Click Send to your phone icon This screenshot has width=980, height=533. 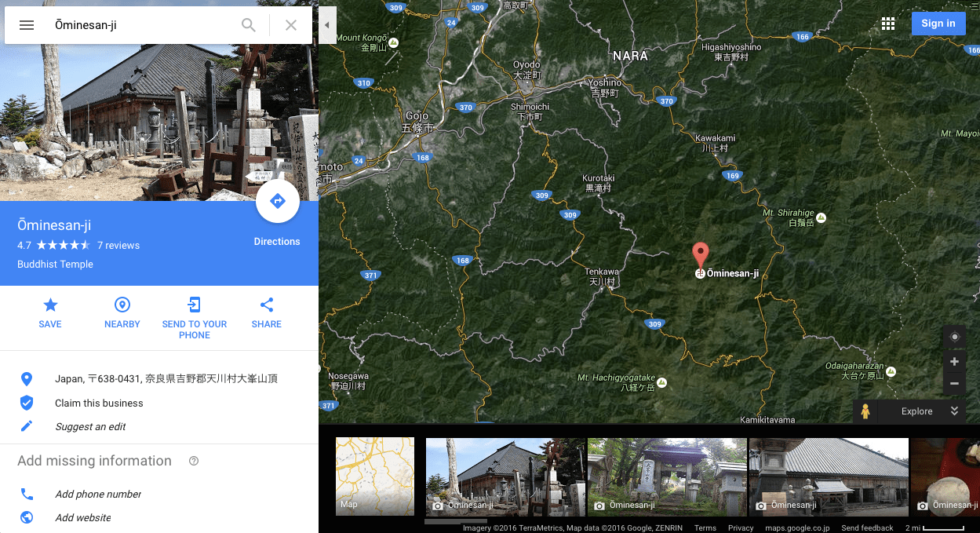(x=194, y=305)
